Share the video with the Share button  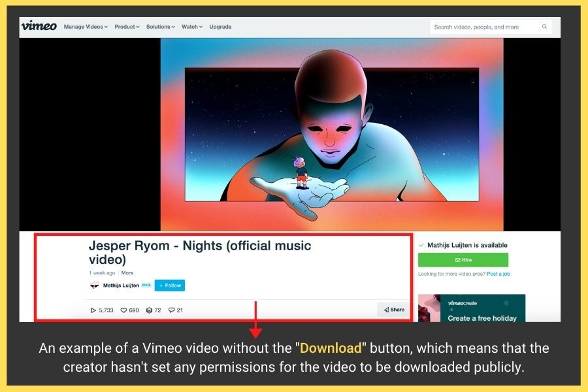click(x=393, y=310)
